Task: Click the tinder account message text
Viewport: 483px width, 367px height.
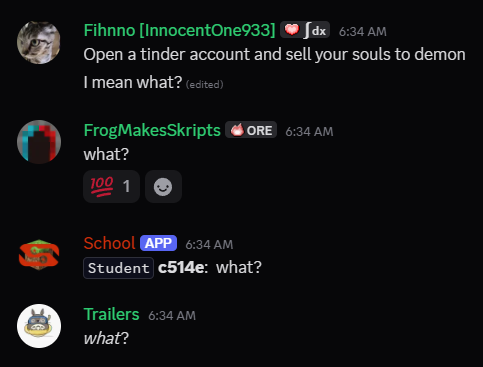Action: pos(274,54)
